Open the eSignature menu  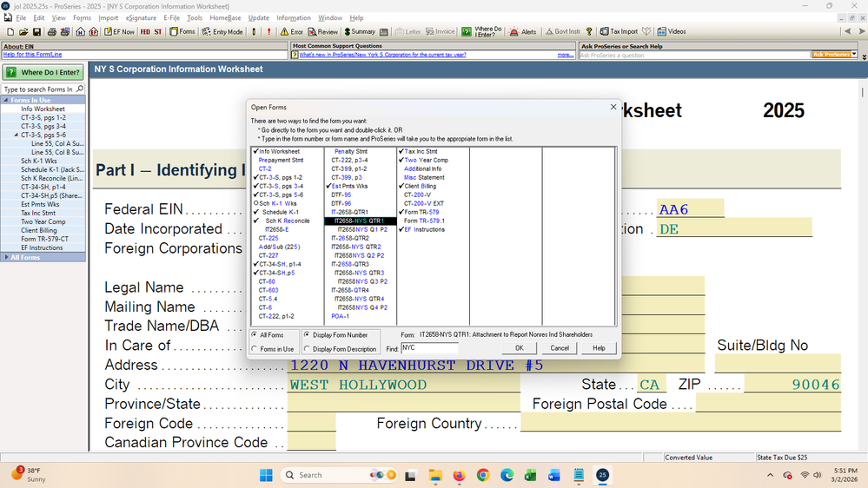(x=141, y=18)
